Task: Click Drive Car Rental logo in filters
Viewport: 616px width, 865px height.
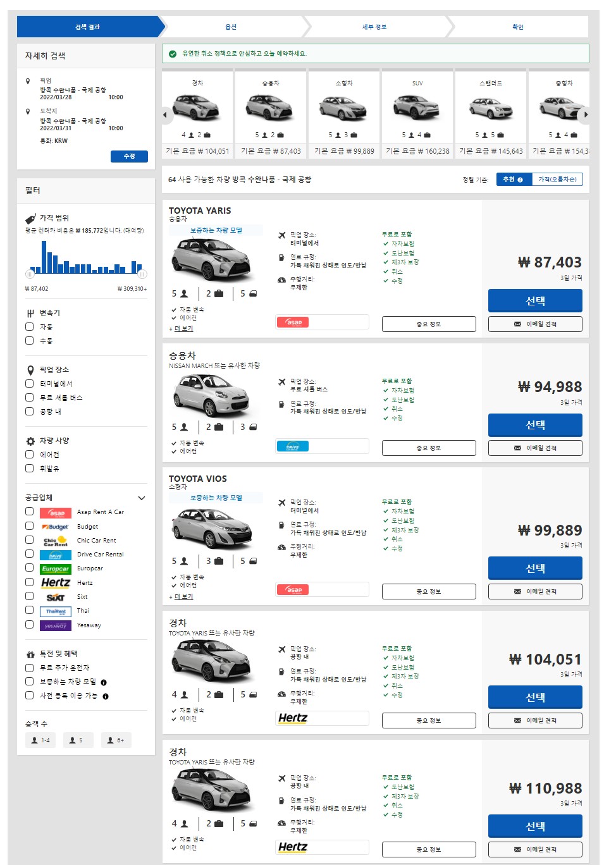Action: tap(56, 555)
